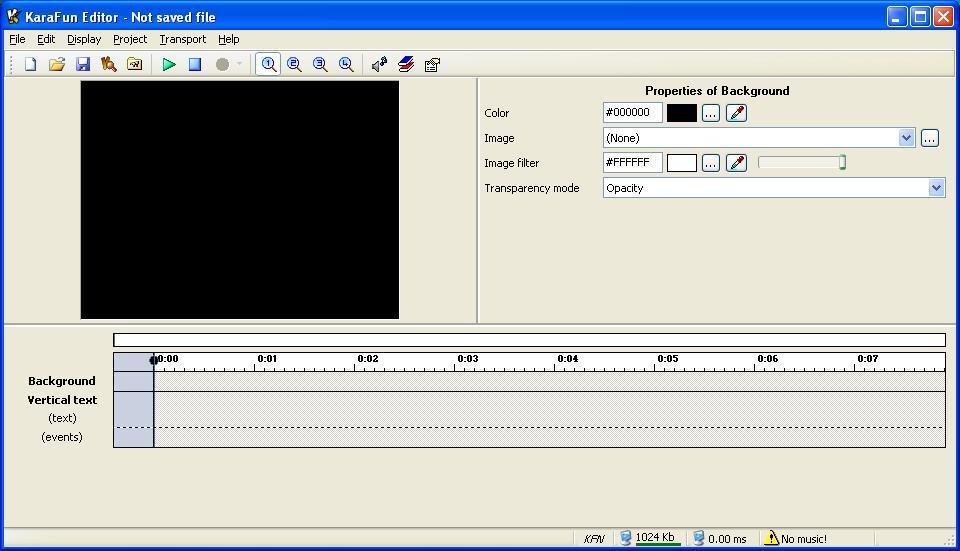Click the KFN status bar indicator
Screen dimensions: 960x551
[594, 539]
